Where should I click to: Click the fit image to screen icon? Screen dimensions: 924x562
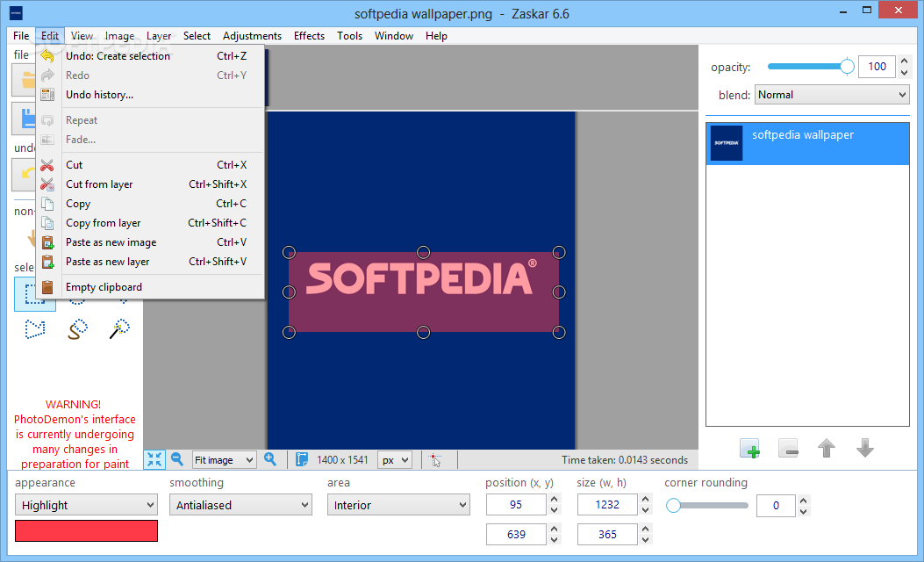[x=154, y=459]
